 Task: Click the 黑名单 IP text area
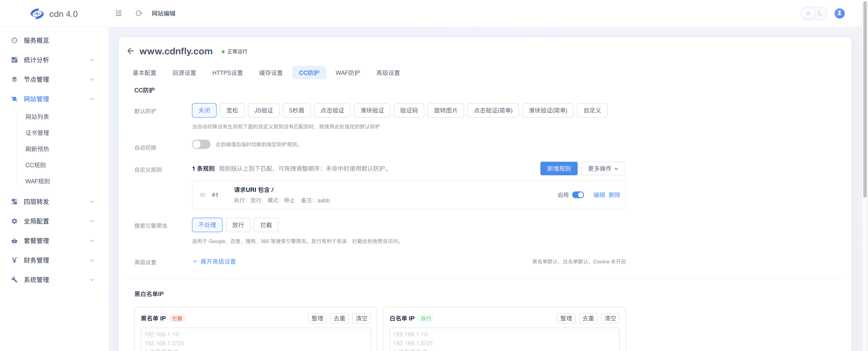click(255, 340)
